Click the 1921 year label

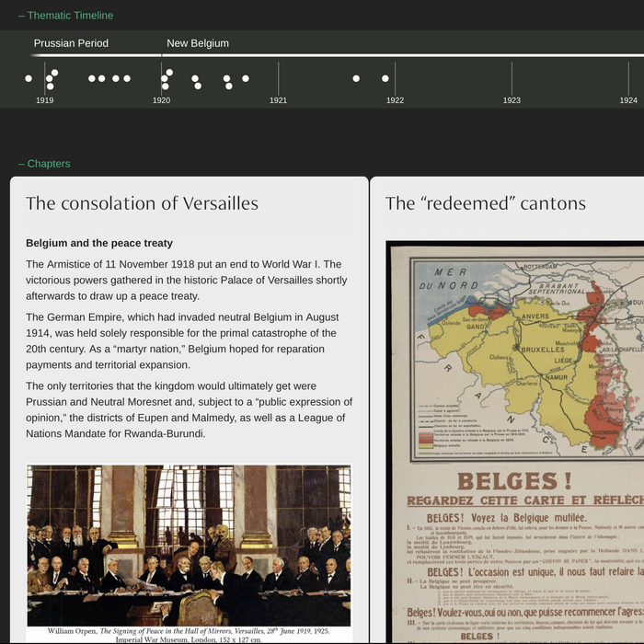pos(278,100)
